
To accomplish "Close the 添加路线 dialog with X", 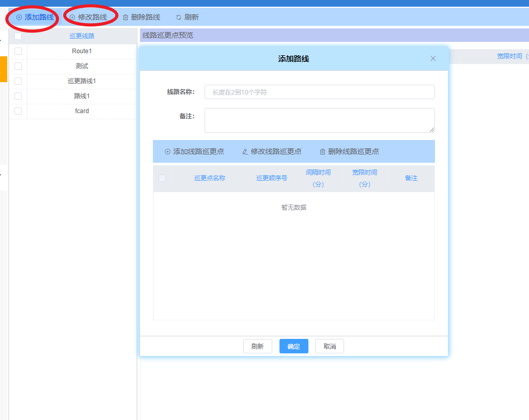I will point(433,58).
